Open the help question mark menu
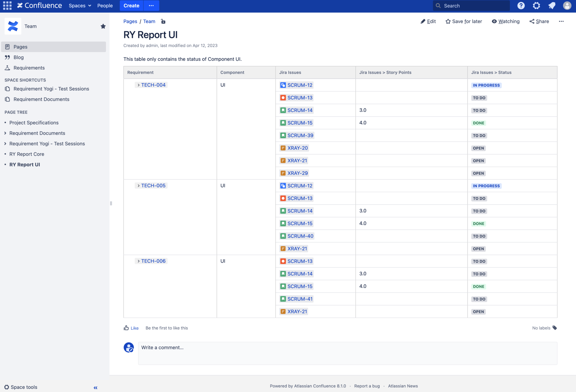The height and width of the screenshot is (392, 576). (x=521, y=6)
